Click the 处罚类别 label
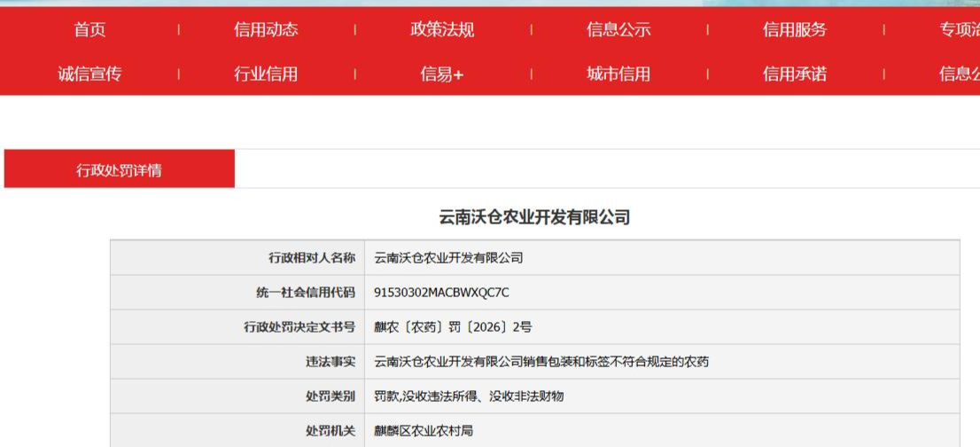Image resolution: width=980 pixels, height=447 pixels. [331, 396]
